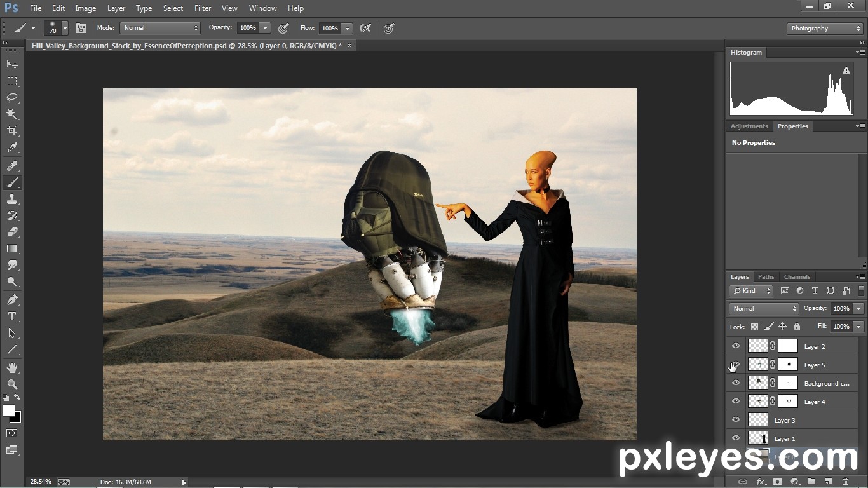
Task: Create a new layer
Action: (x=828, y=482)
